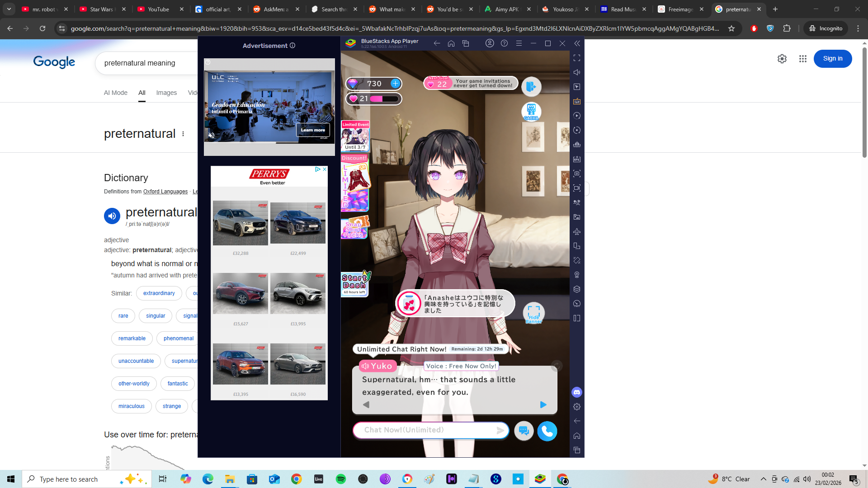Open the Discount limited offer banner

click(x=355, y=183)
